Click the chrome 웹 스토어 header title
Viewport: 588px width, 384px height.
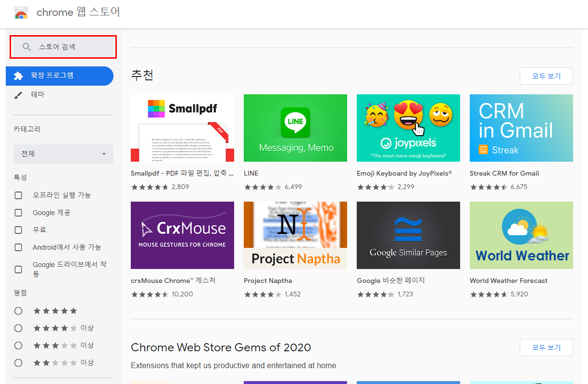(78, 13)
